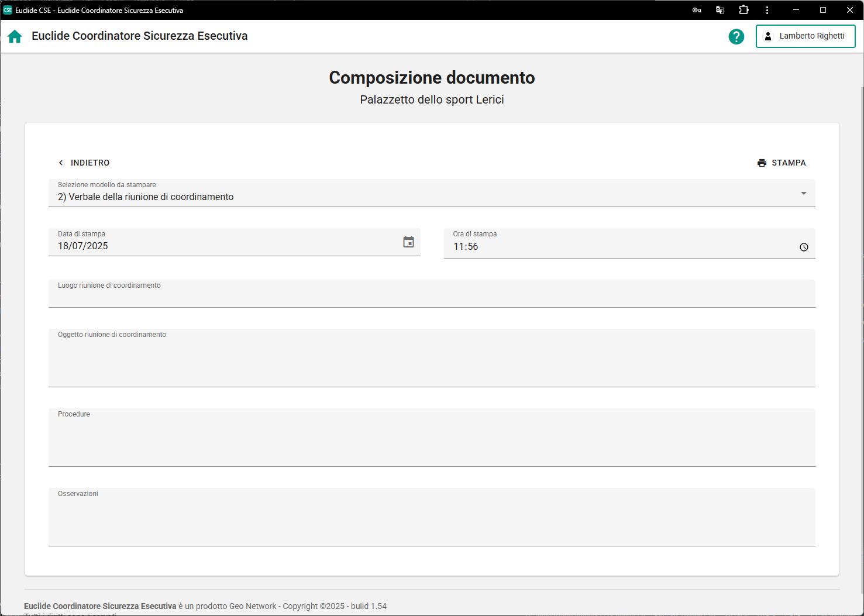Minimize the Euclide CSE window
The height and width of the screenshot is (616, 864).
[796, 10]
